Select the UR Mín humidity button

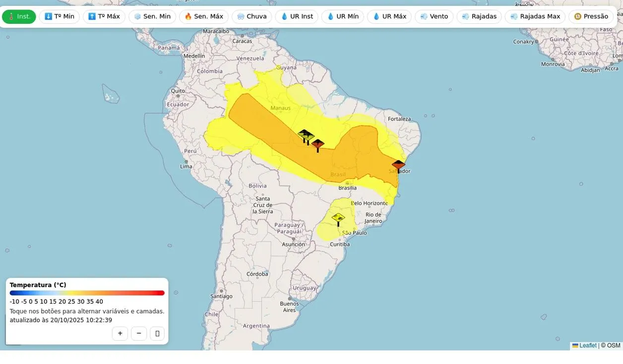click(x=342, y=16)
